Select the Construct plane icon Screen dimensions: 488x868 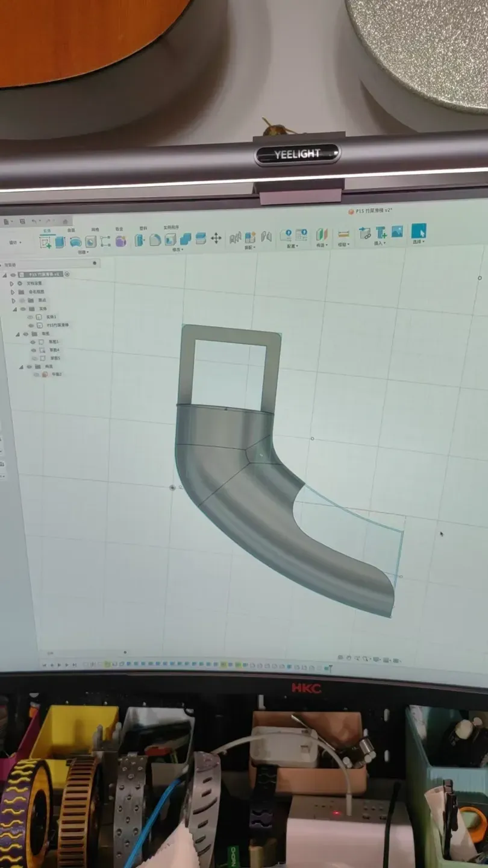click(x=322, y=234)
